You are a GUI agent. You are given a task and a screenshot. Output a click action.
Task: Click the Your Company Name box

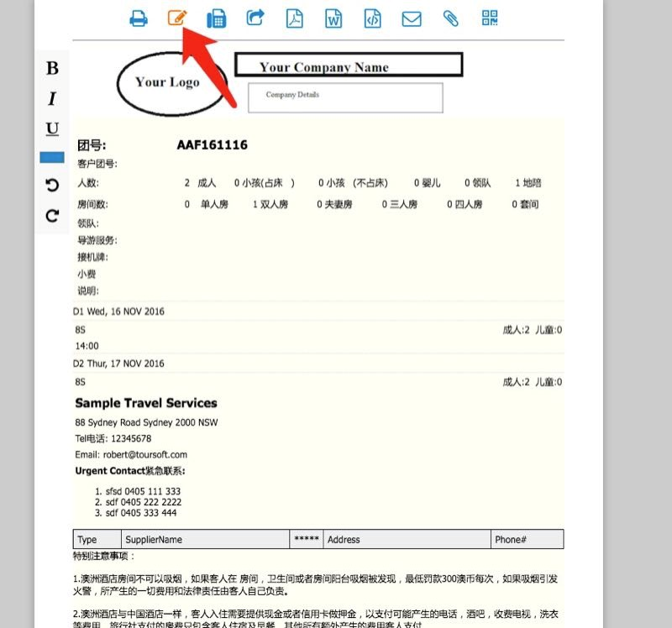(348, 66)
